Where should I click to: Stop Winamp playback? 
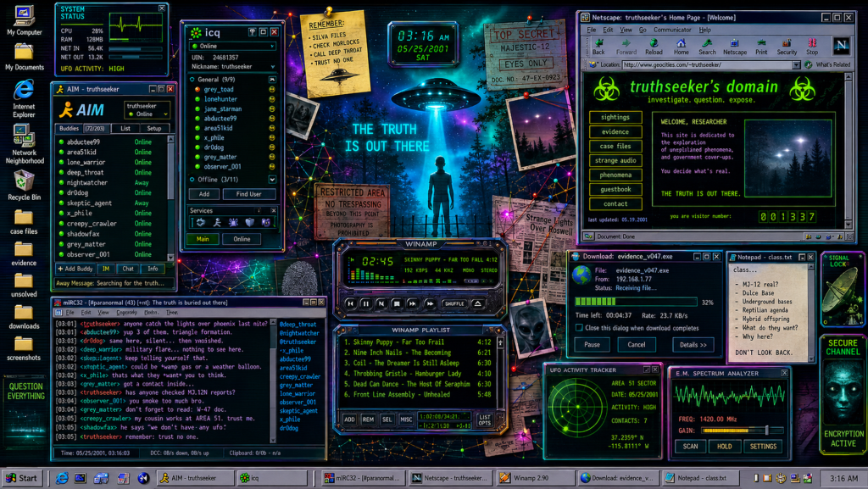tap(397, 303)
